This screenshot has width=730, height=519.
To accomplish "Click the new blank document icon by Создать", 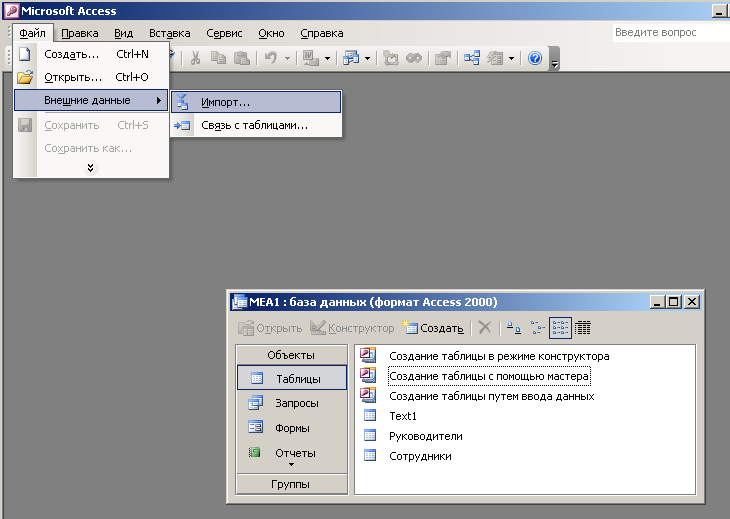I will point(25,54).
